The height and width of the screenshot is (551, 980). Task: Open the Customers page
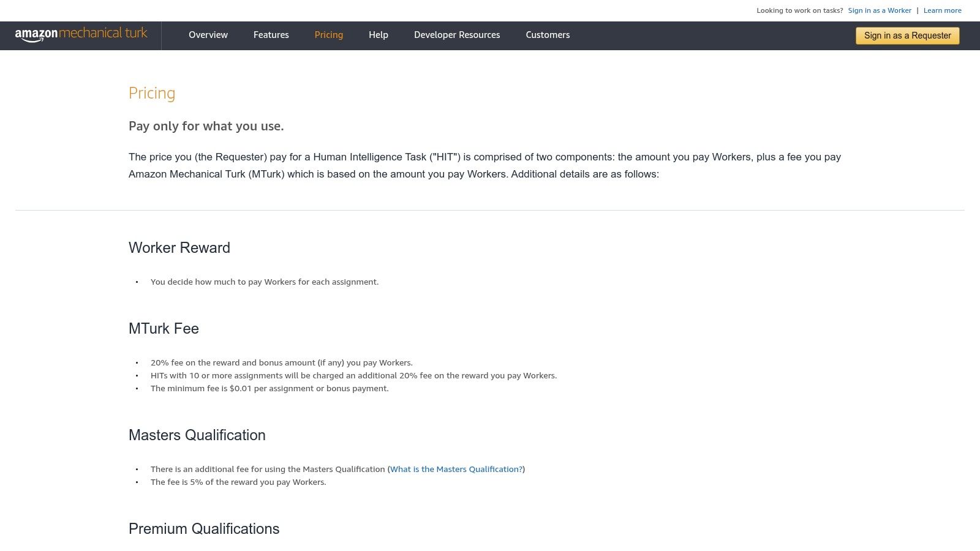(548, 35)
